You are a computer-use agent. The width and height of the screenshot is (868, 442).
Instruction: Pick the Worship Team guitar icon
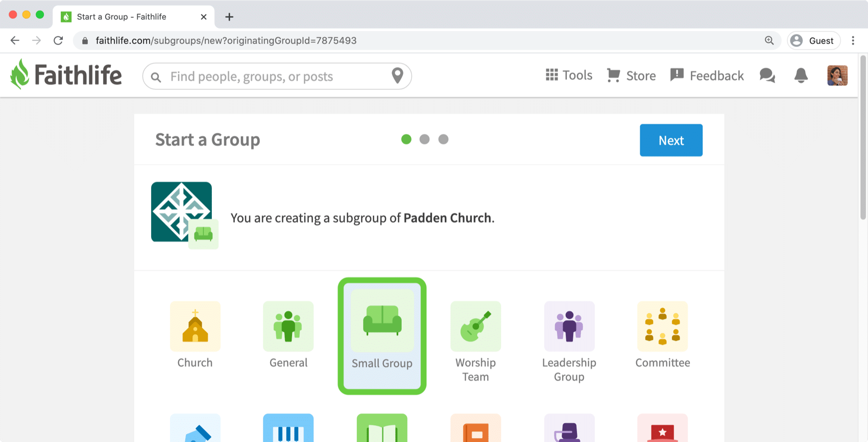tap(475, 326)
